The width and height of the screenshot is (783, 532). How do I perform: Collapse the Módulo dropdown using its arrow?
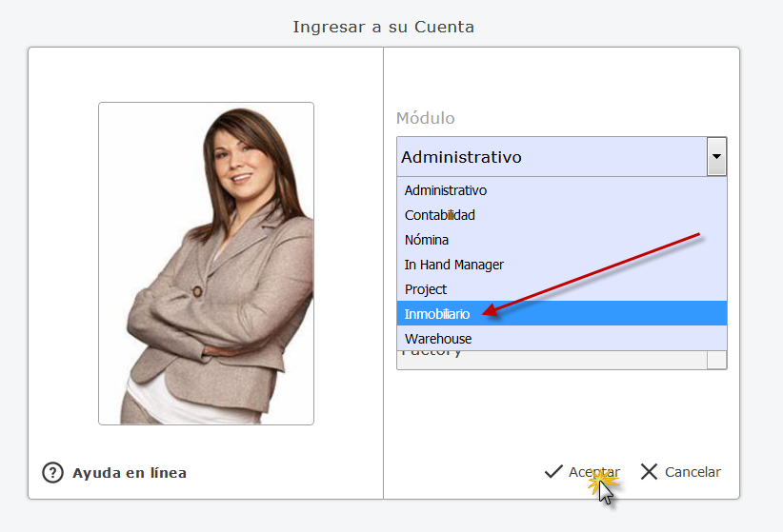click(x=716, y=157)
